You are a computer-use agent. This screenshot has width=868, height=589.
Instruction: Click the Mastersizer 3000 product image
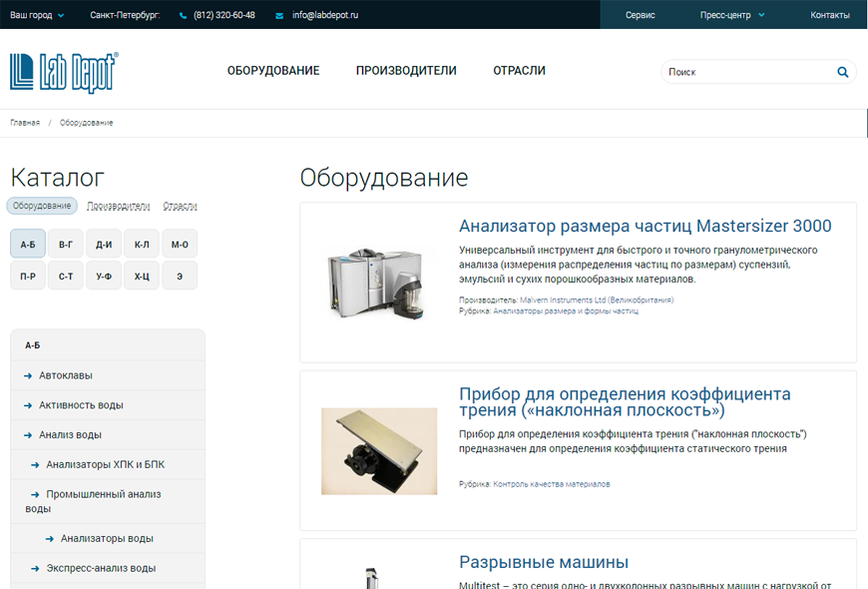(379, 283)
